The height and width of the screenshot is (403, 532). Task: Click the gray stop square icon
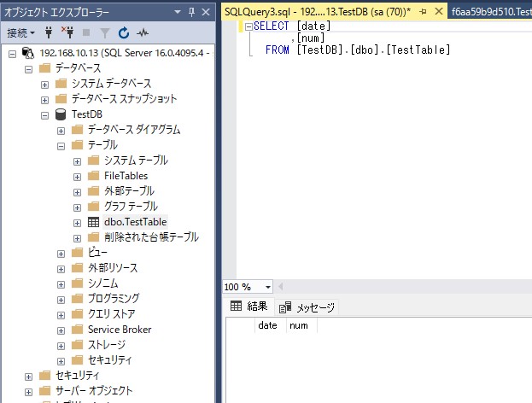pos(86,32)
